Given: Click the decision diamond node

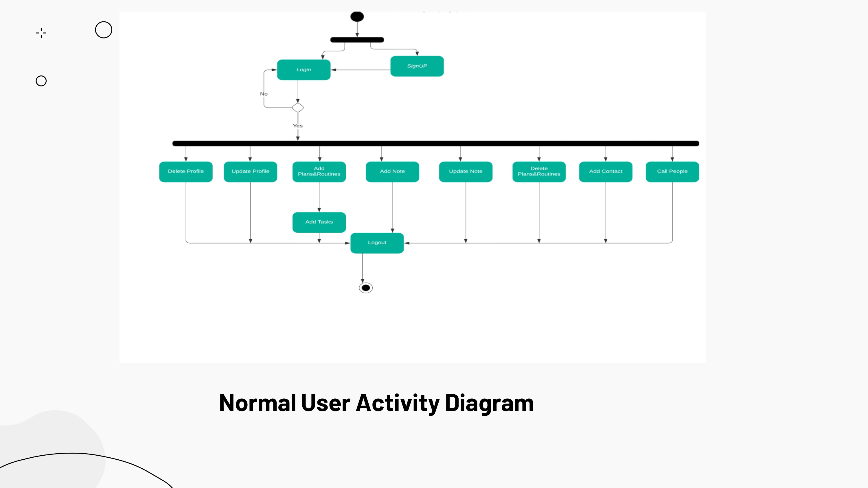Looking at the screenshot, I should pos(298,107).
